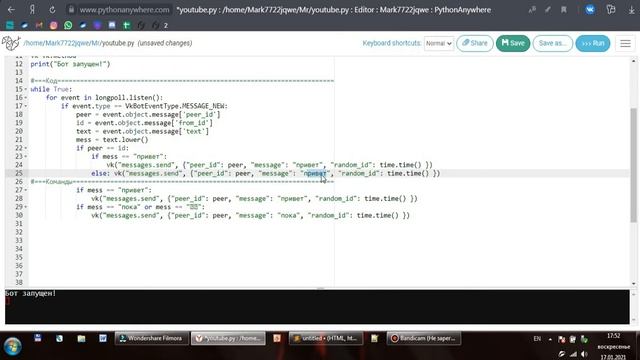Save the file with the Save button
This screenshot has width=640, height=360.
(x=513, y=43)
